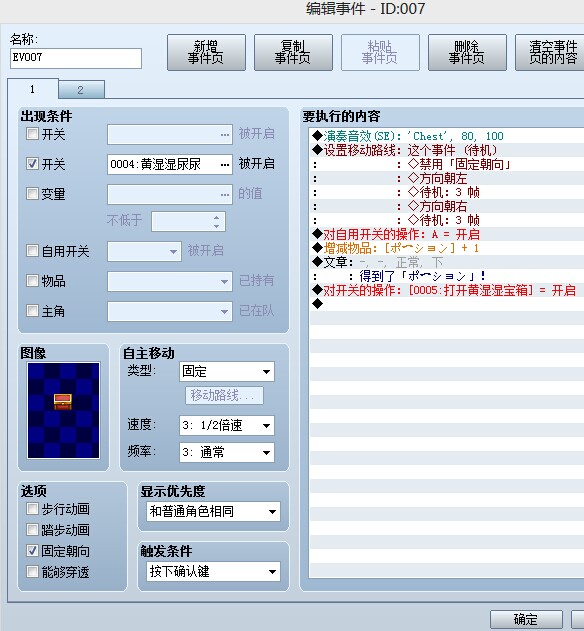
Task: Enable the 自用开关 condition checkbox
Action: click(32, 251)
